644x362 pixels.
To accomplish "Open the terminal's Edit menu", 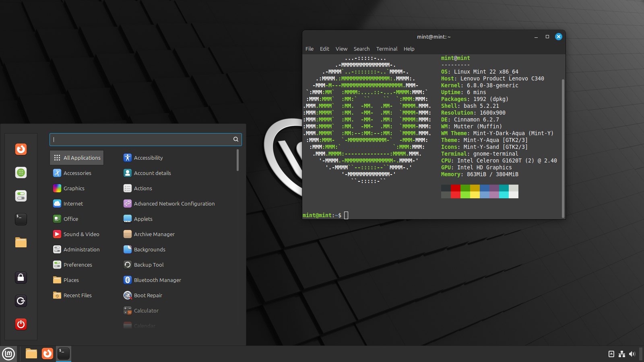I will [324, 49].
